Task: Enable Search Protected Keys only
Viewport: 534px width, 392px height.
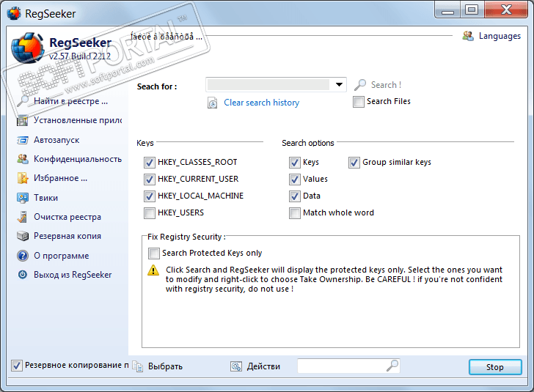Action: [153, 254]
